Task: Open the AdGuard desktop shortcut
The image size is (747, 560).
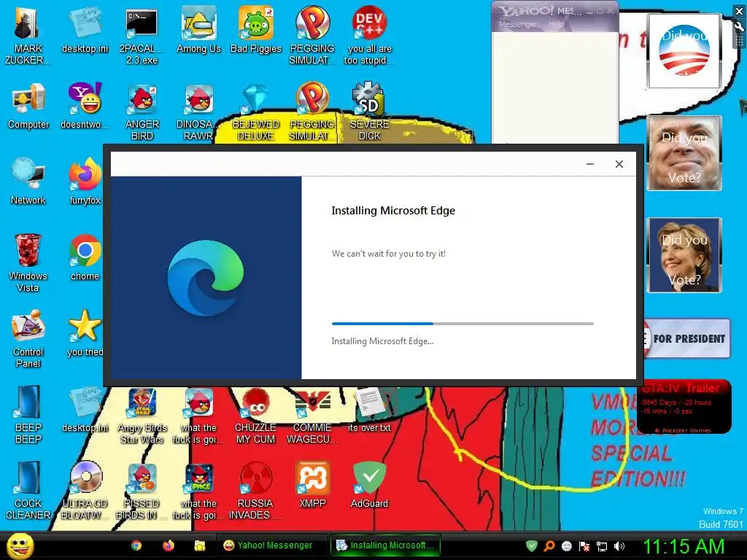Action: point(369,485)
